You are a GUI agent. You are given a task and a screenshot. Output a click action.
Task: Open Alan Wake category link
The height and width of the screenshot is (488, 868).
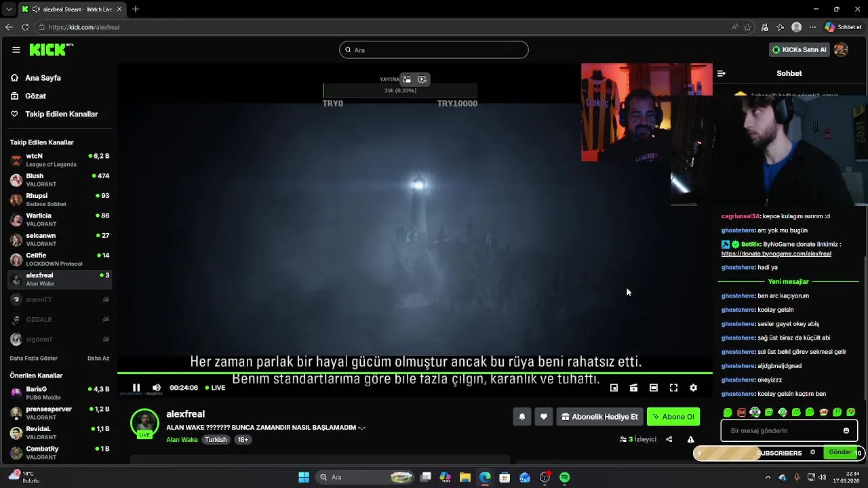pos(182,439)
